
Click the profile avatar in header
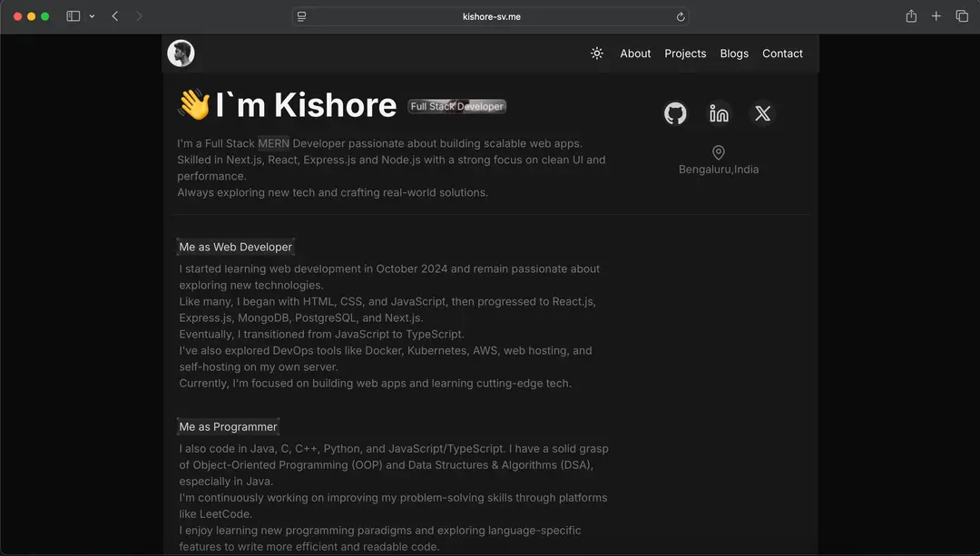tap(181, 54)
